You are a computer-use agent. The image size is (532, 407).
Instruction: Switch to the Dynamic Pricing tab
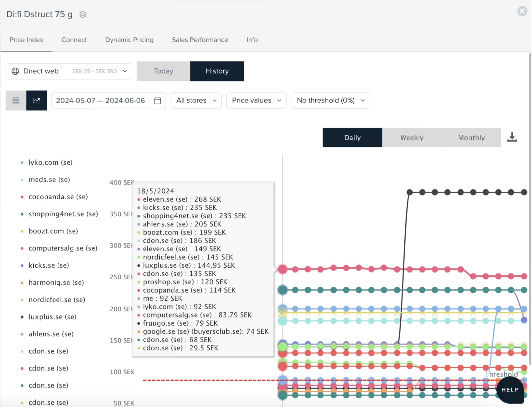(129, 40)
